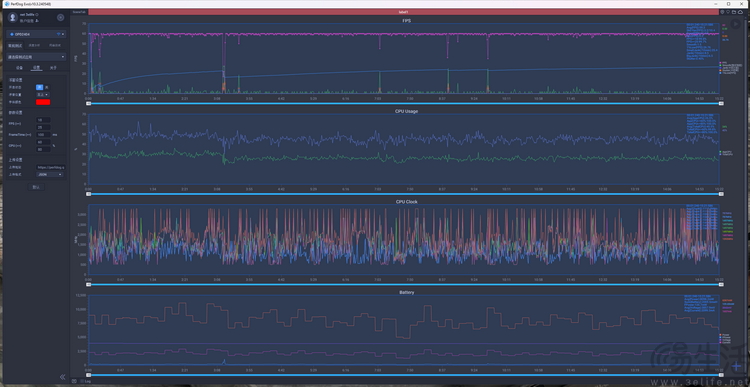Click the location pin icon at top right
The width and height of the screenshot is (750, 387).
click(723, 12)
